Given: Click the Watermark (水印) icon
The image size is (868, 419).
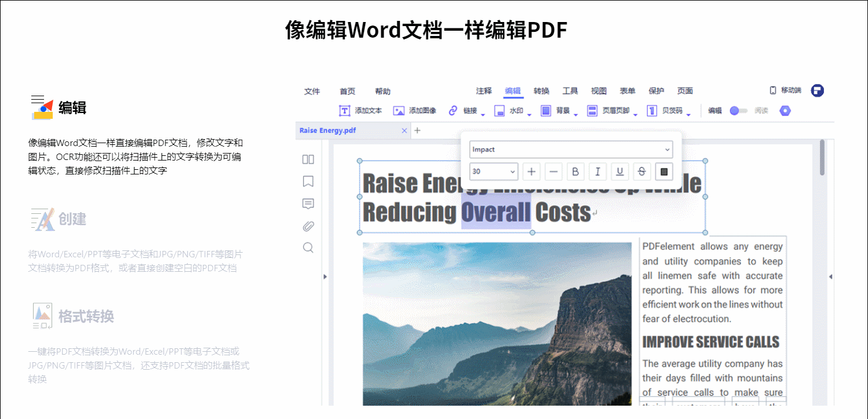Looking at the screenshot, I should pos(499,111).
